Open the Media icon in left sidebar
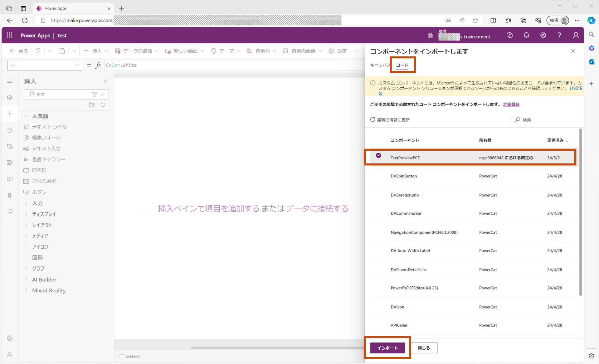This screenshot has height=364, width=599. (10, 146)
